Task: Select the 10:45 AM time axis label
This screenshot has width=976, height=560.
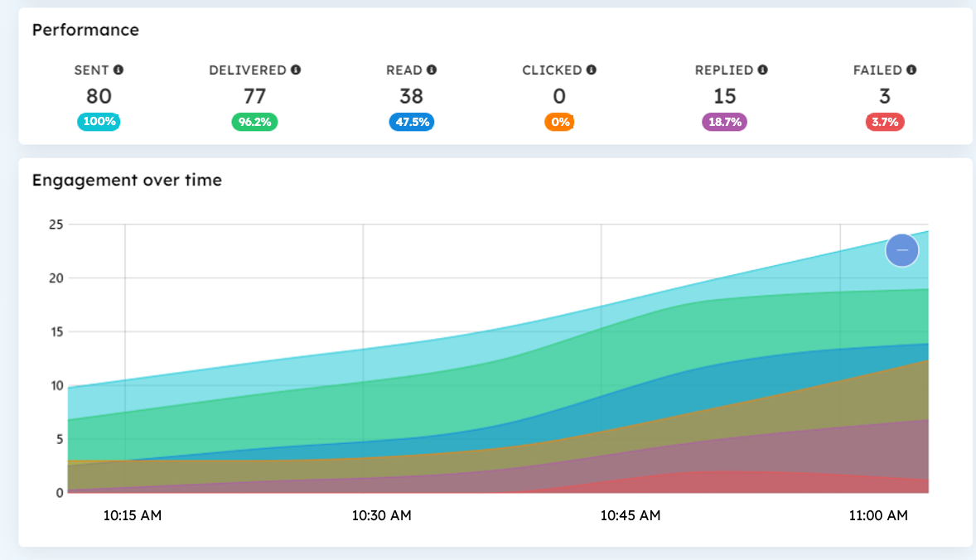Action: pos(631,515)
